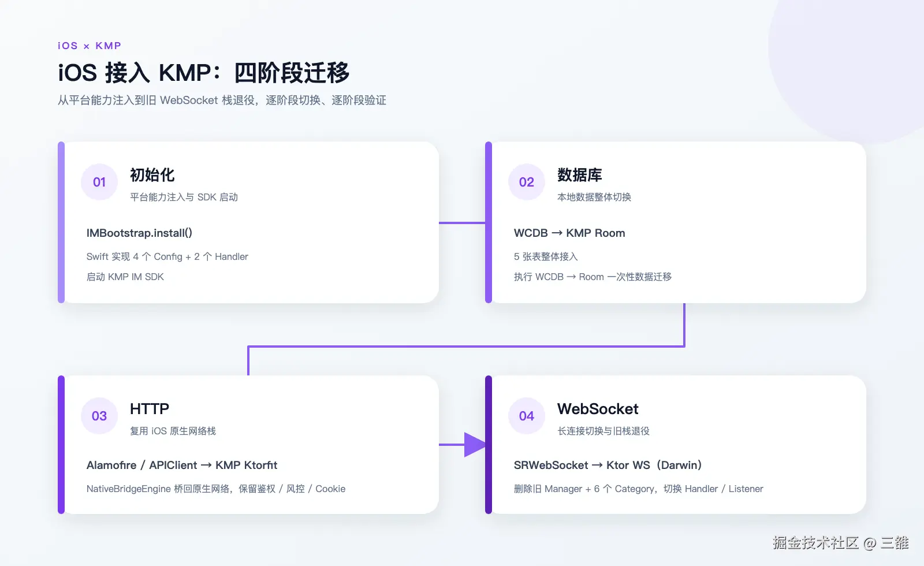The image size is (924, 566).
Task: Select the 'WebSocket' card heading
Action: coord(598,409)
